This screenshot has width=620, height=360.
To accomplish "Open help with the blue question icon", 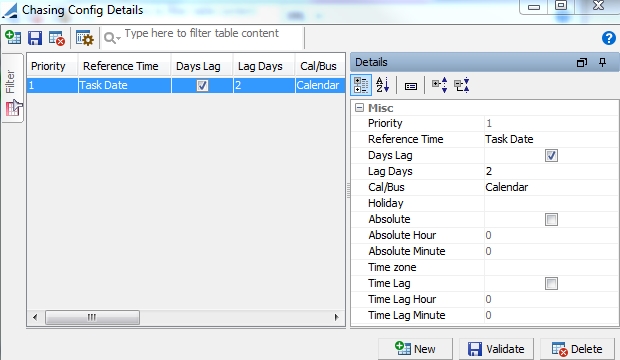I will pos(609,38).
